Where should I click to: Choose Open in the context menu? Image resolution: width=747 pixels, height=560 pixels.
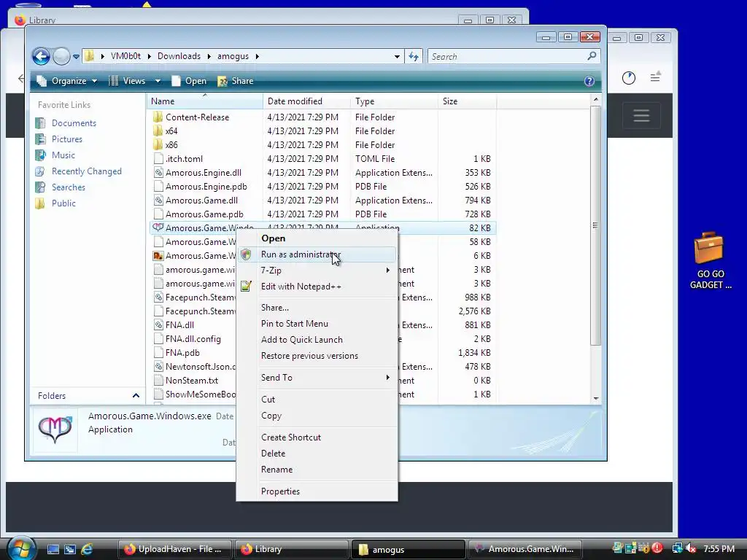[317, 238]
